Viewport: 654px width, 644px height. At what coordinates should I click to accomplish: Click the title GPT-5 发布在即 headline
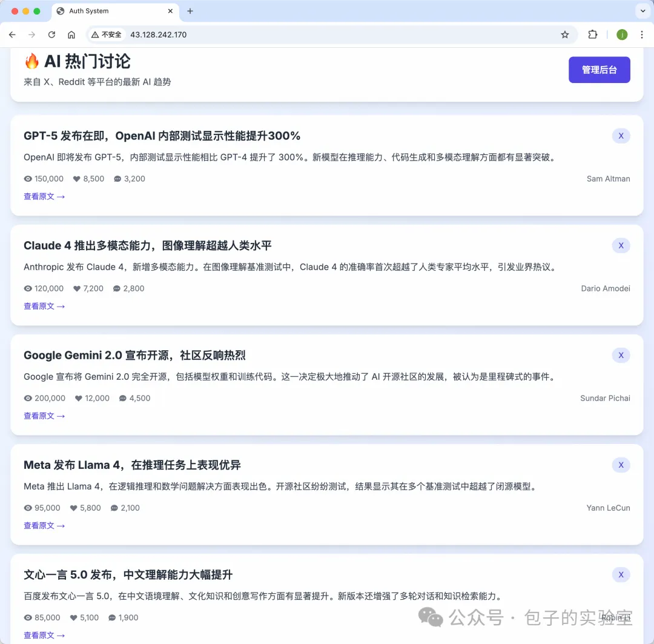click(162, 136)
